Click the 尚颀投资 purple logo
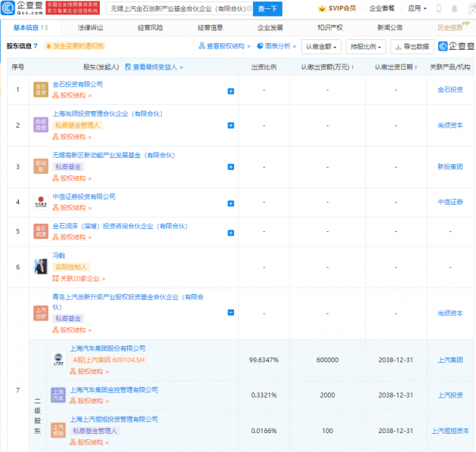Screen dimensions: 476x452 pos(41,125)
